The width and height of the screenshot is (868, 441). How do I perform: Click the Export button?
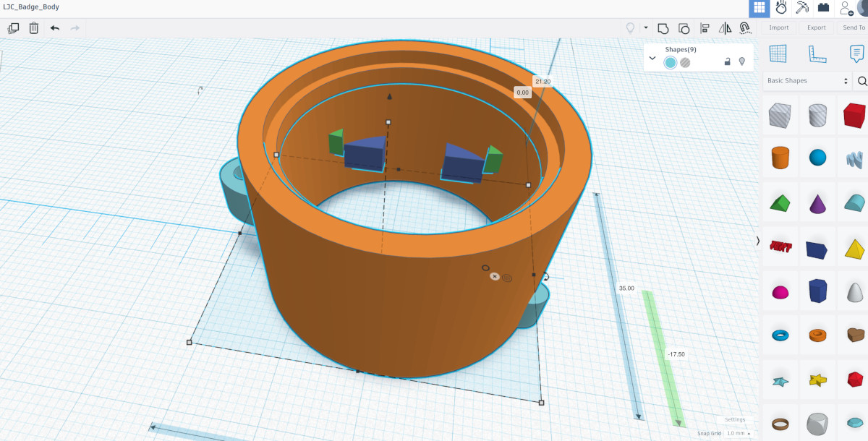point(816,27)
